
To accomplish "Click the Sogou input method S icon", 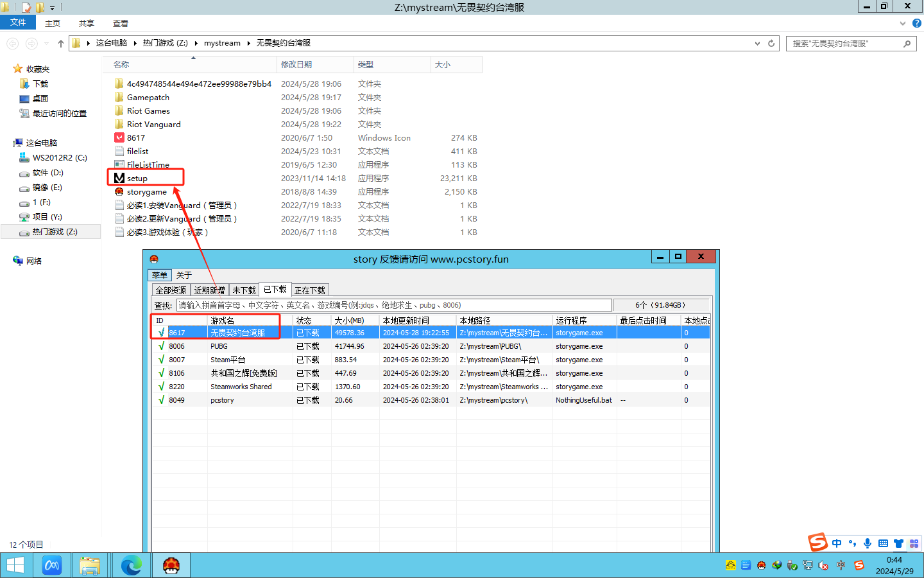I will 817,542.
